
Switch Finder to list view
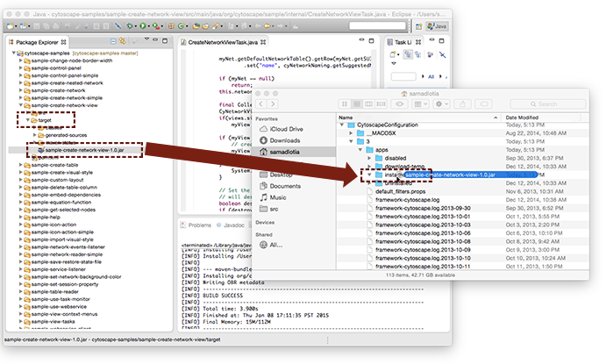[x=357, y=104]
